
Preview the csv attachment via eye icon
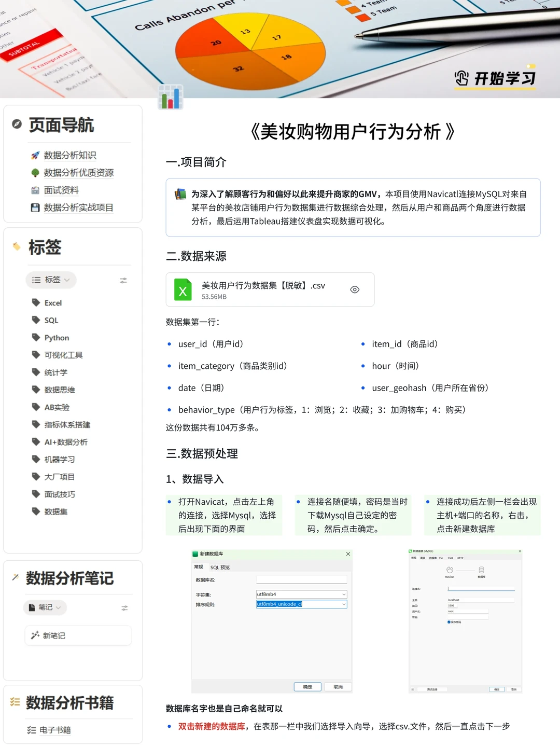(x=355, y=289)
